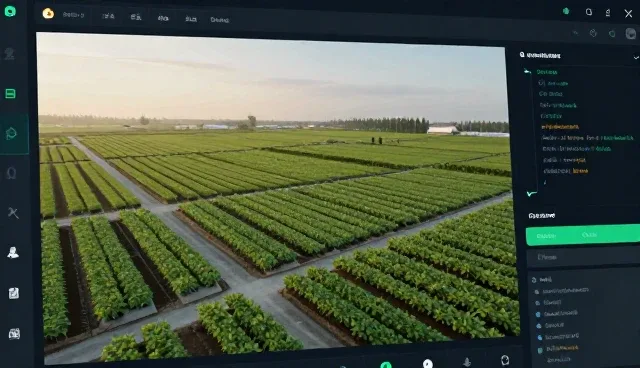Open the crossed-tools icon in the sidebar
The image size is (640, 368).
pos(13,213)
